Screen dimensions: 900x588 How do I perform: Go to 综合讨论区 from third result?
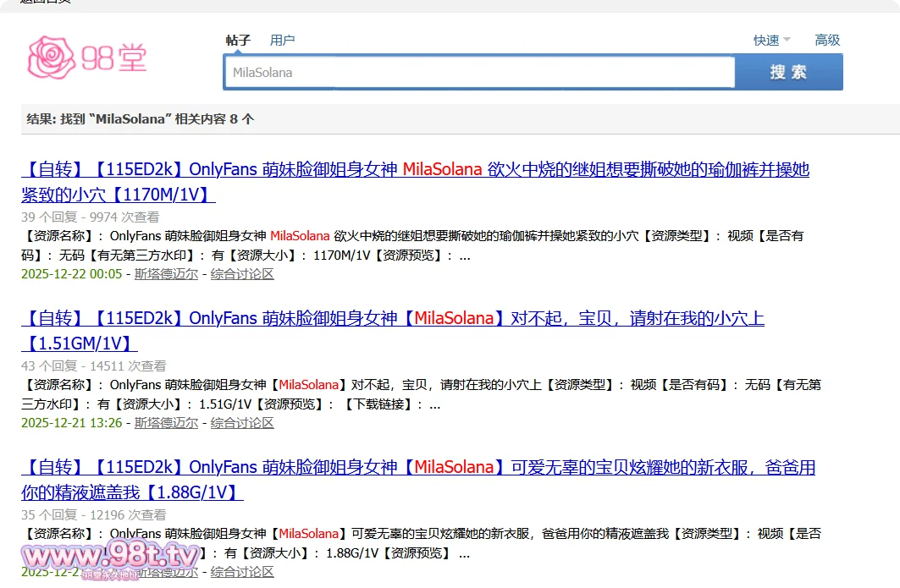[x=242, y=572]
